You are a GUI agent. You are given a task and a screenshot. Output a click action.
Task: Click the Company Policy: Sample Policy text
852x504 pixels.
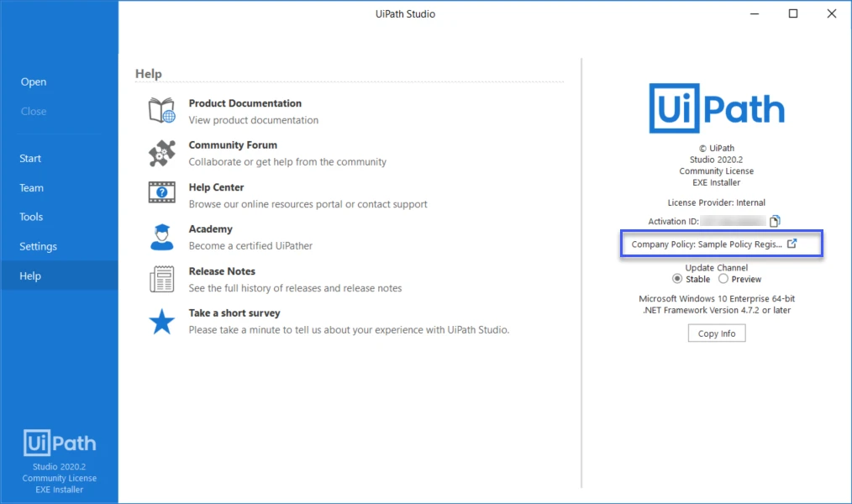707,244
